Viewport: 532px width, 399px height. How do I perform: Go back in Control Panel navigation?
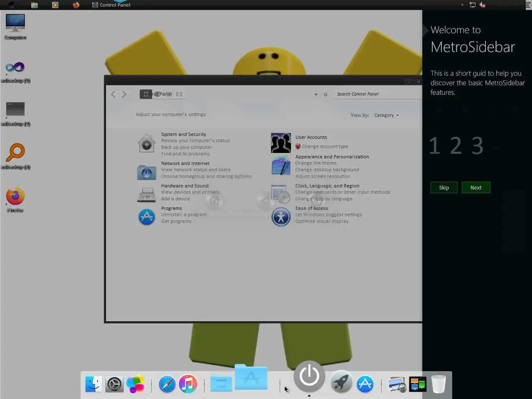pos(113,94)
